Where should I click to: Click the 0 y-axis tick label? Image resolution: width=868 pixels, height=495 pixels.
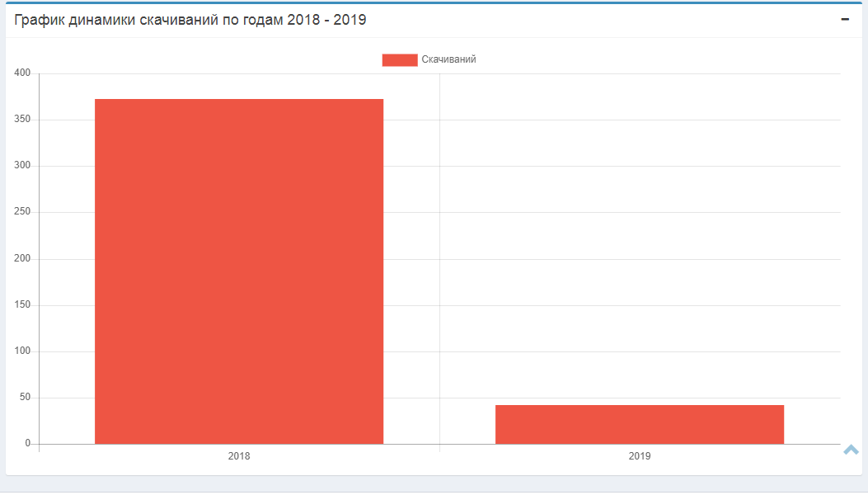(27, 444)
